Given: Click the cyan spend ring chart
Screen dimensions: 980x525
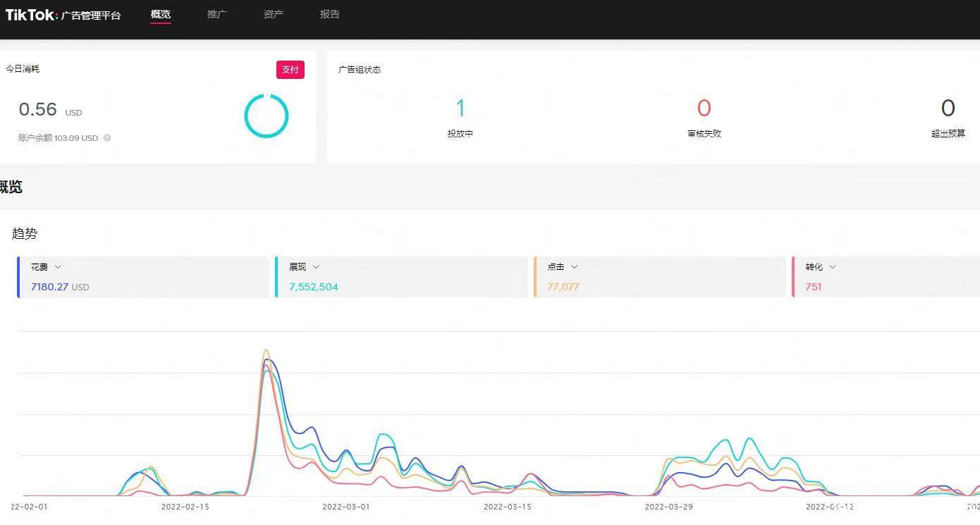Looking at the screenshot, I should click(x=267, y=116).
